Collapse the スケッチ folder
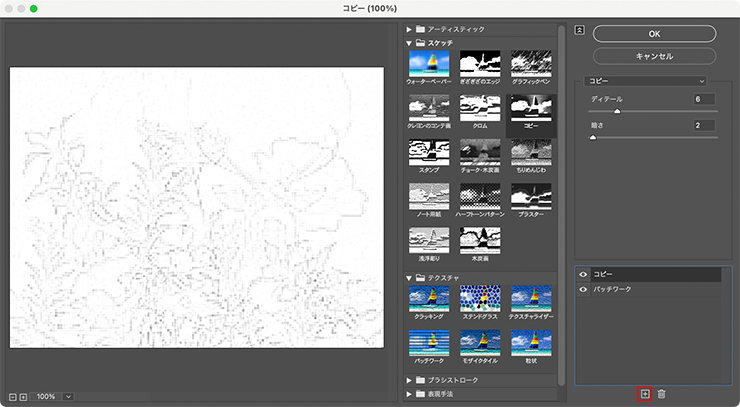Viewport: 740px width, 407px height. tap(409, 44)
